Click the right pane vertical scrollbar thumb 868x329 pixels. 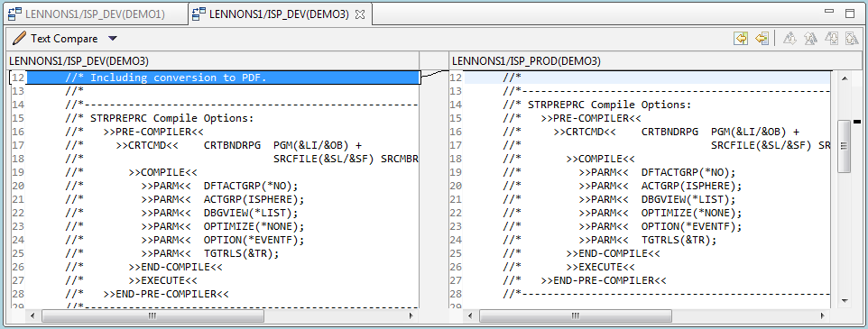pyautogui.click(x=845, y=146)
